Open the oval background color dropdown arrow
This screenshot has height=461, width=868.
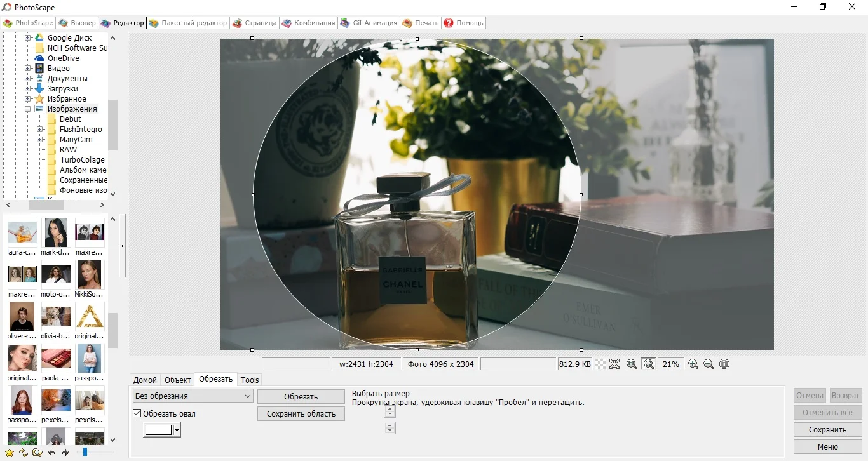click(x=177, y=431)
